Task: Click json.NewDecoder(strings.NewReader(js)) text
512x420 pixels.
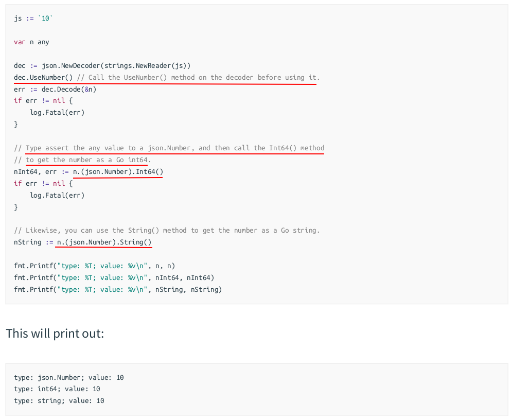Action: coord(116,66)
